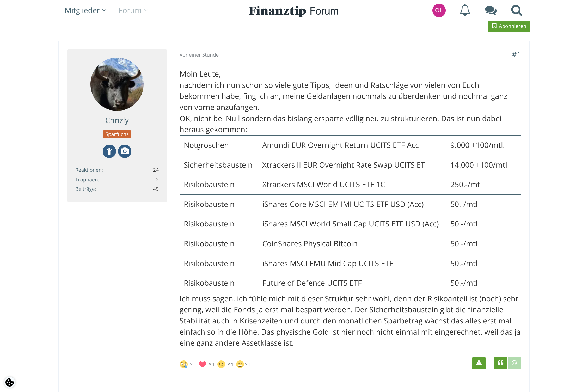Click the Trophäen count 2
Screen dimensions: 588x392
(157, 180)
